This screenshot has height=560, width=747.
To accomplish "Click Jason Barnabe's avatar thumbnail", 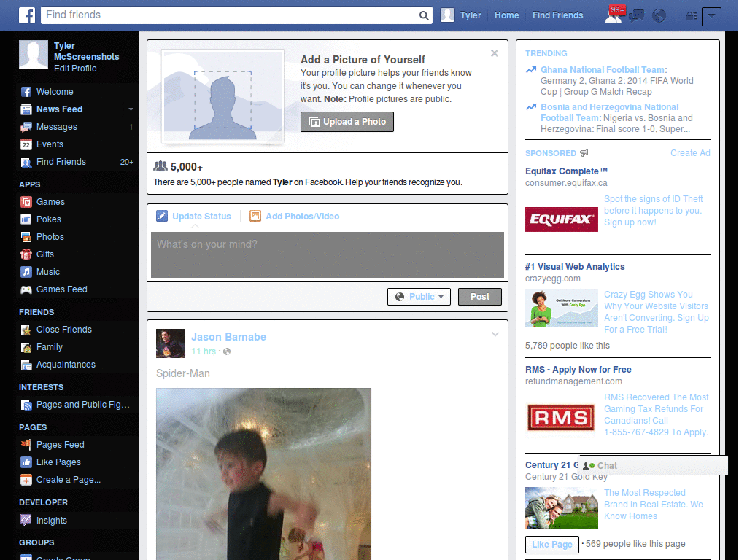I will (171, 343).
